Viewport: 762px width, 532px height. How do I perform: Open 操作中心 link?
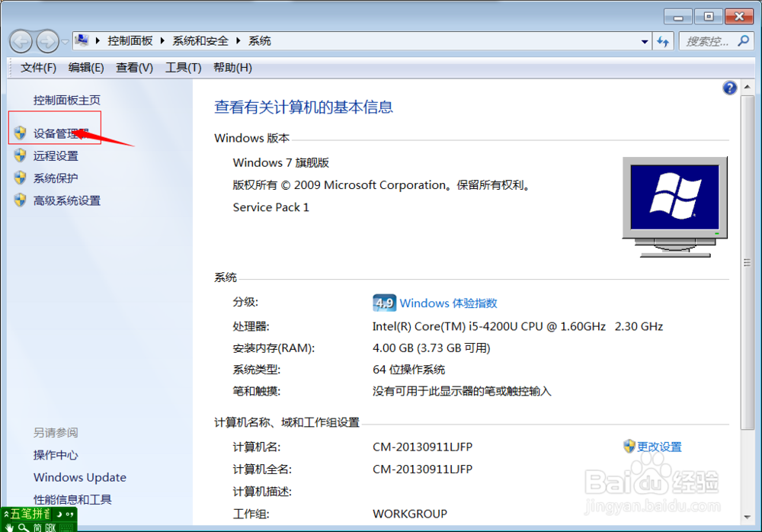pos(56,455)
